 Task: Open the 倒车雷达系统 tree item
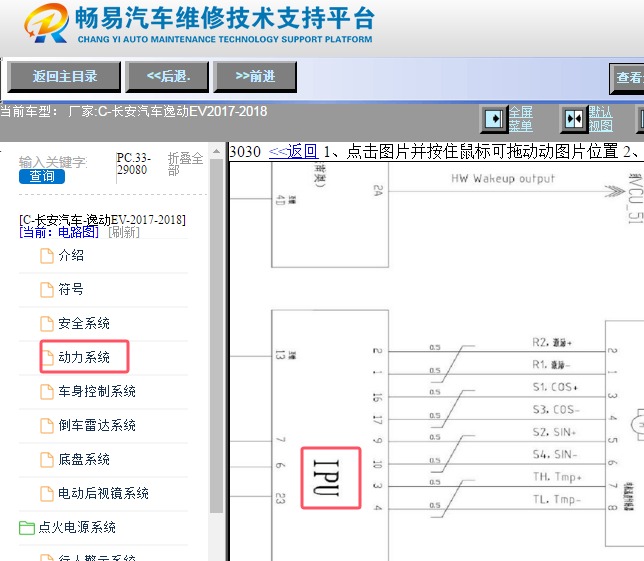(97, 425)
